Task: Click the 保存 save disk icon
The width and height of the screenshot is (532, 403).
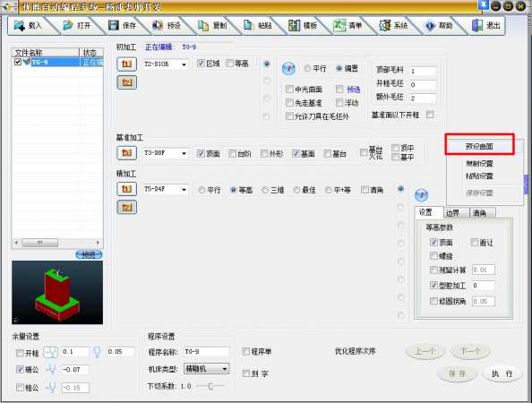Action: [114, 25]
